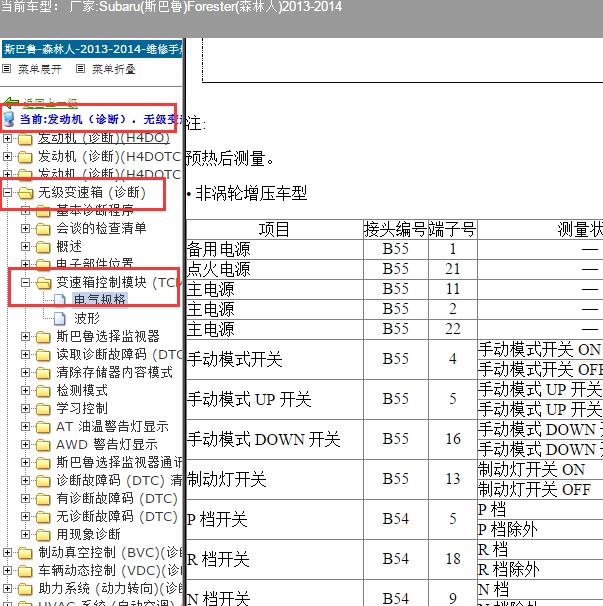Expand the 车辆动态控制 (VDC) node

tap(7, 571)
